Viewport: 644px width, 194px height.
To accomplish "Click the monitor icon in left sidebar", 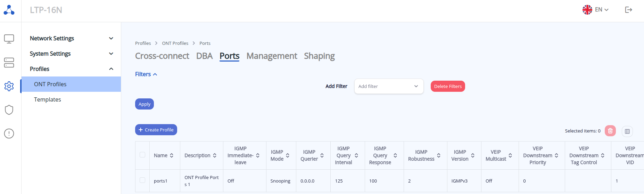I will pos(9,39).
